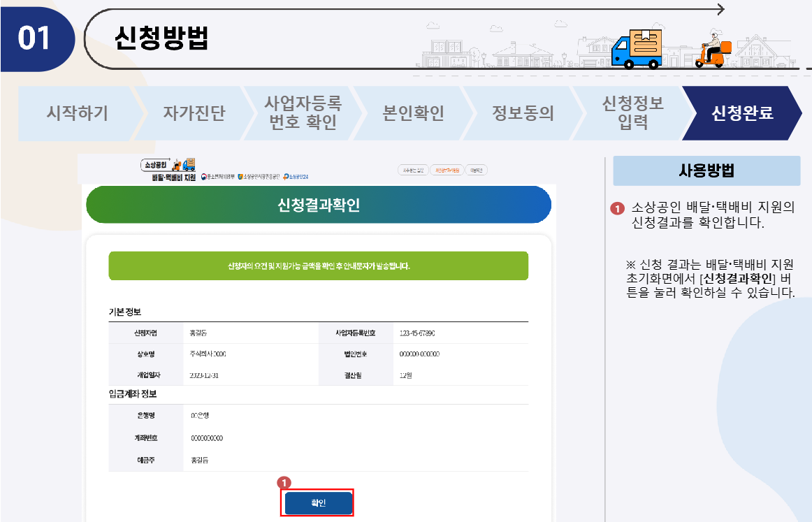Click the 소상공인시장진흥공단 logo
This screenshot has width=812, height=522.
coord(259,177)
